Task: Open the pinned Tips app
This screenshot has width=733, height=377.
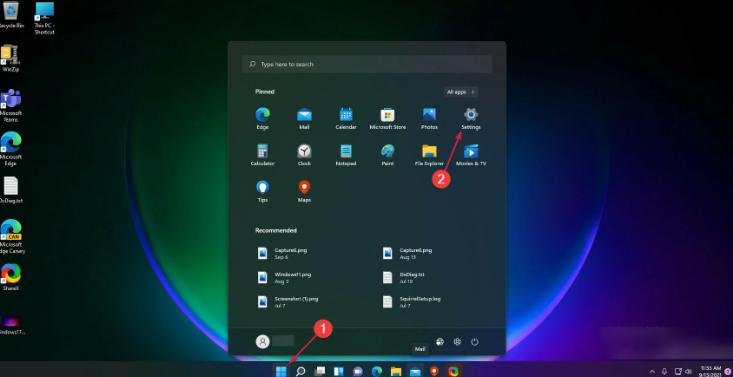Action: coord(263,191)
